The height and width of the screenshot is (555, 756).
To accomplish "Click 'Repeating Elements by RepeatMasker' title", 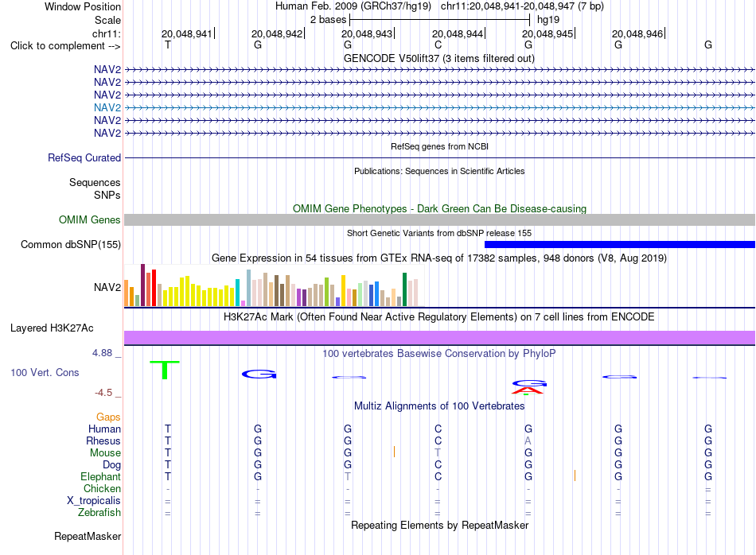I will point(439,525).
